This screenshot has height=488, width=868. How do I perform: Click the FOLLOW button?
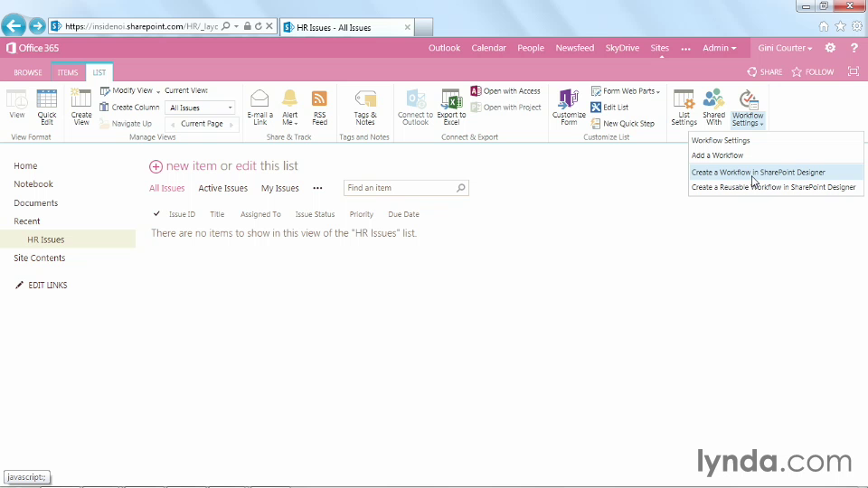[813, 72]
